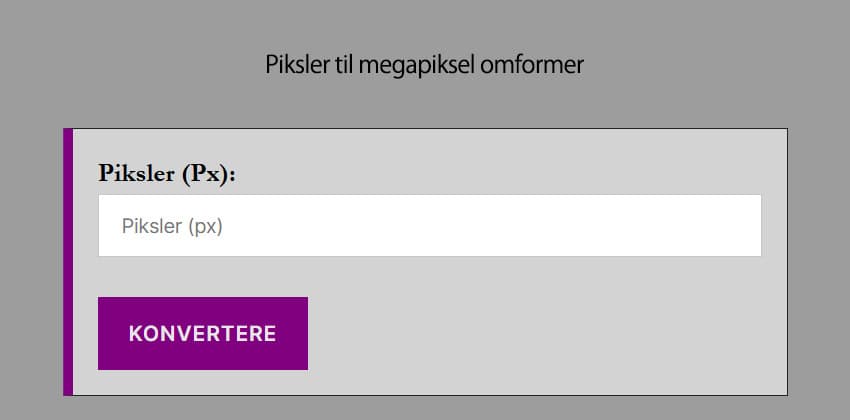
Task: Click the light gray form panel beside KONVERTERE
Action: [540, 333]
